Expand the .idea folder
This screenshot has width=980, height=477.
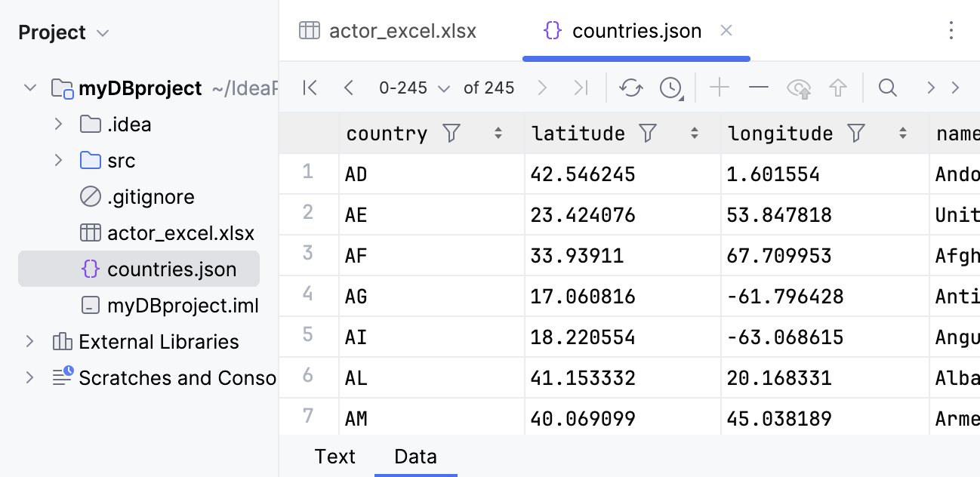tap(59, 124)
